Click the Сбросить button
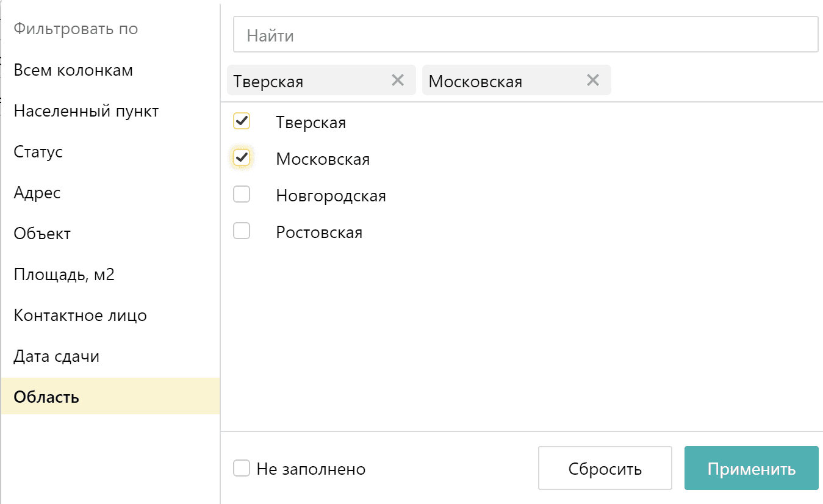This screenshot has width=823, height=504. (x=605, y=468)
